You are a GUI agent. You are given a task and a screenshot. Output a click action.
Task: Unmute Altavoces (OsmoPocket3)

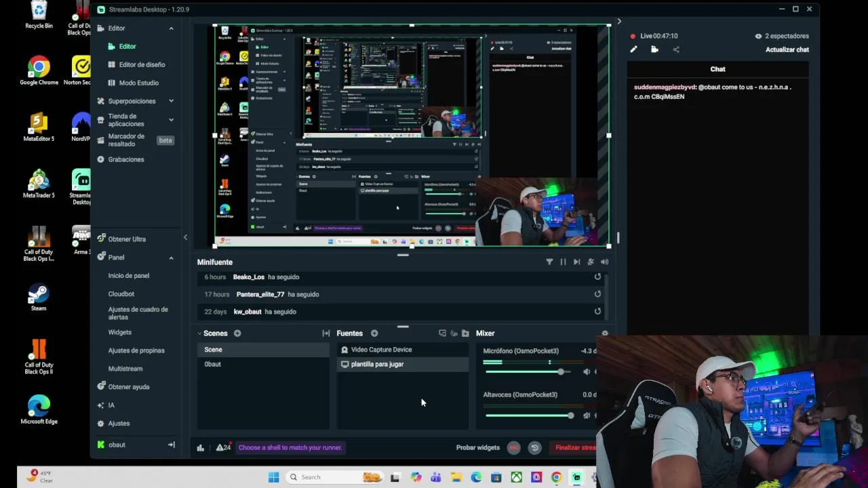(587, 415)
